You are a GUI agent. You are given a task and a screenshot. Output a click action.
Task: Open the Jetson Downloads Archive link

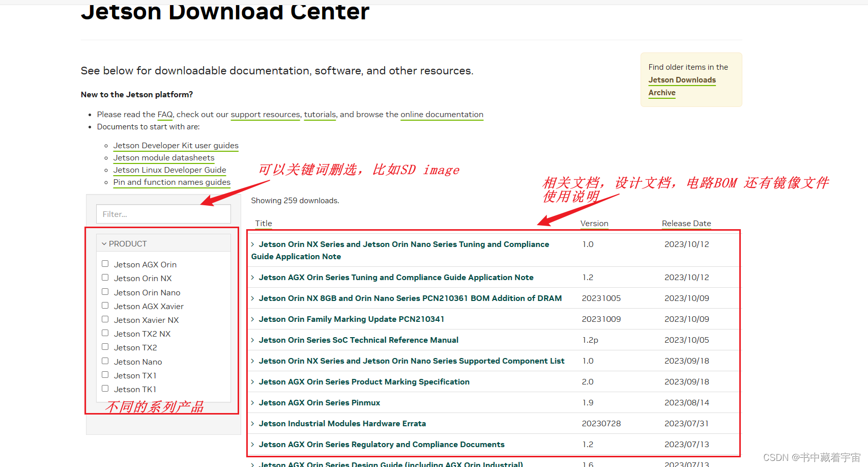[682, 86]
